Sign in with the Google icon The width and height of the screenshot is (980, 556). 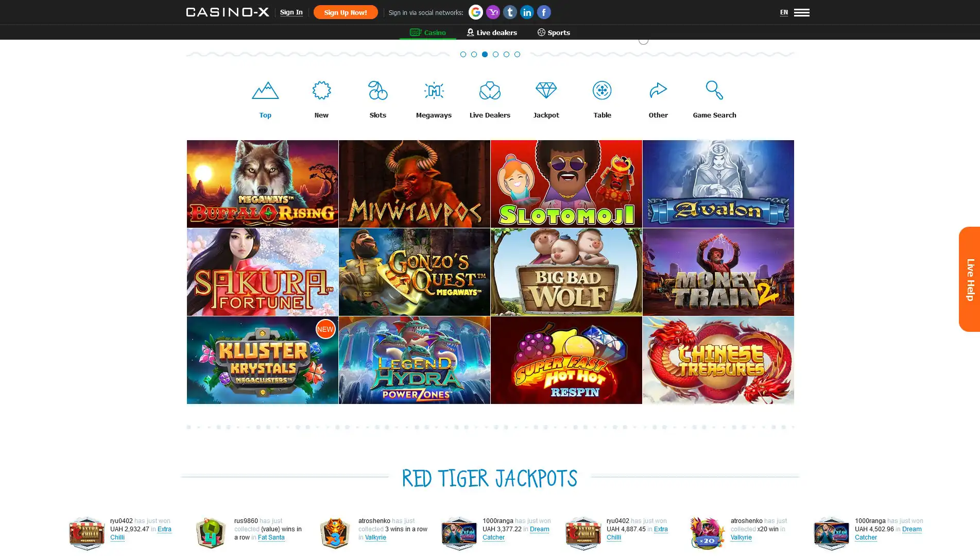(x=475, y=12)
